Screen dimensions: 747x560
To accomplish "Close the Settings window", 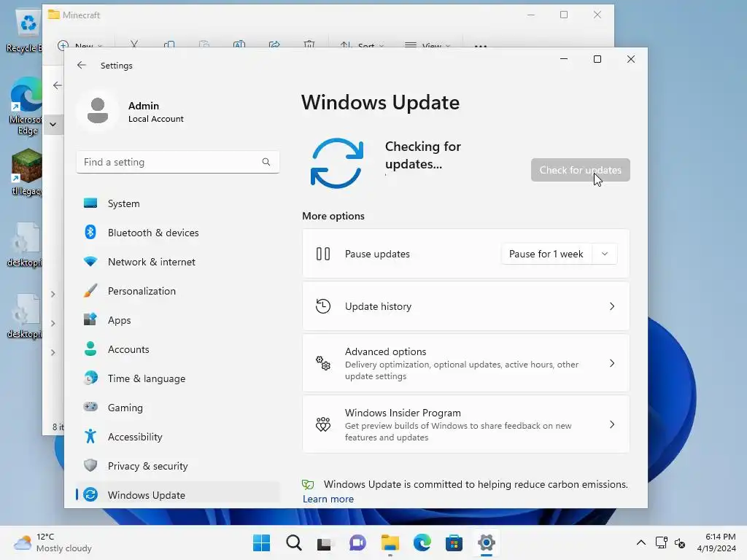I will tap(631, 59).
